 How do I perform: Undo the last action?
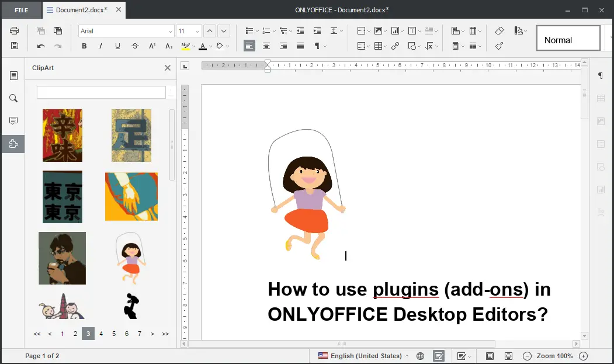click(41, 46)
